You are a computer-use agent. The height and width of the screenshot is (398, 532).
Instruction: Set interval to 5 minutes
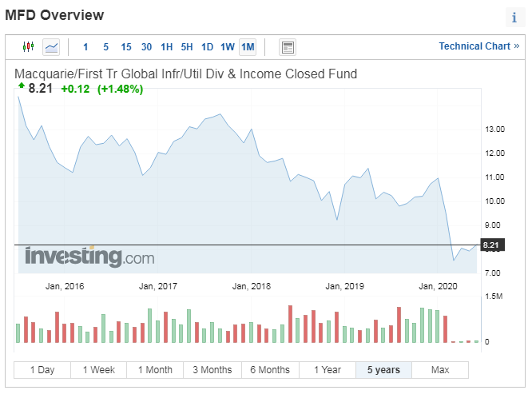click(106, 47)
